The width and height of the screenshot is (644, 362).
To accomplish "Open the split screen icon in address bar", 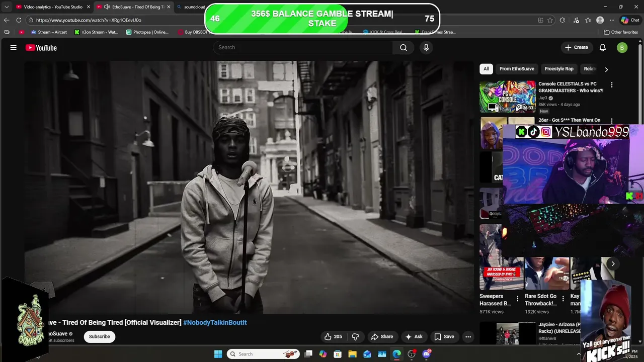I will [x=540, y=20].
